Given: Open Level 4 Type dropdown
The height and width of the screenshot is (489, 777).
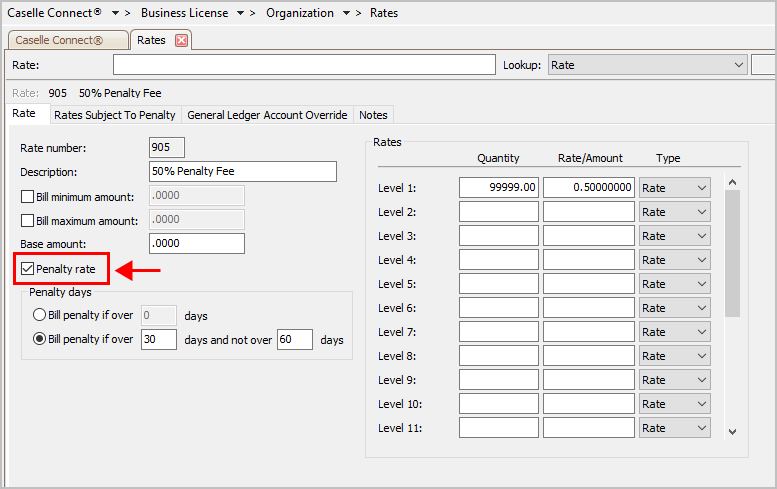Looking at the screenshot, I should (x=674, y=260).
